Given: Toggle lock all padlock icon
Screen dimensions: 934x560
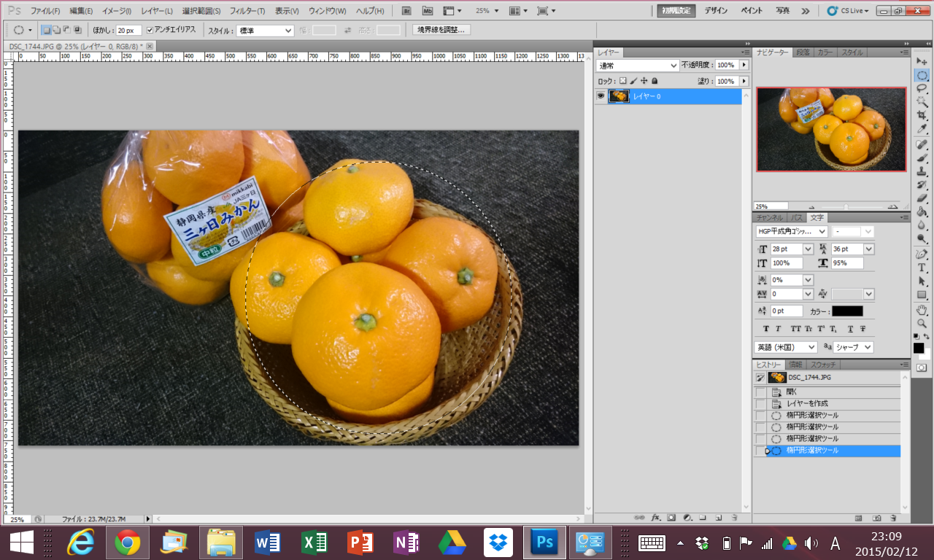Looking at the screenshot, I should [x=655, y=81].
